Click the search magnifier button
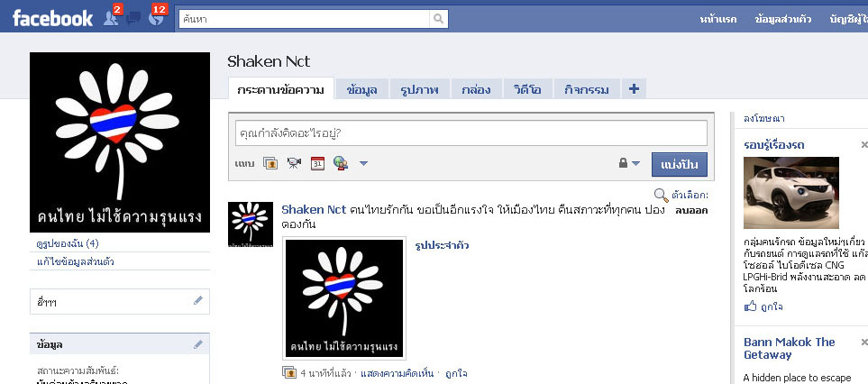Image resolution: width=868 pixels, height=384 pixels. [438, 19]
